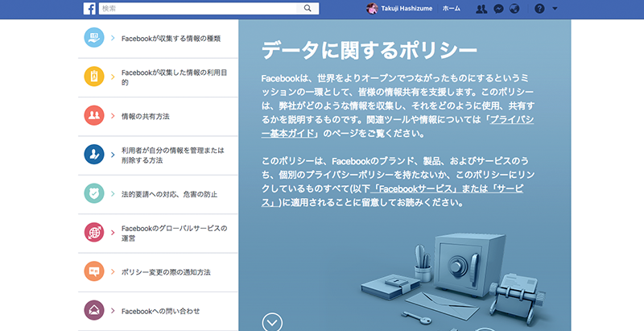The width and height of the screenshot is (644, 331).
Task: Click the search magnifier button
Action: 308,8
